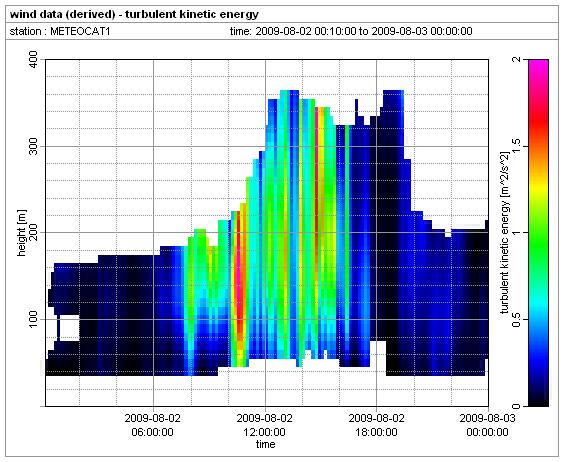Click the '2009-08-02 12:00:00' time tick label
Viewport: 564px width, 462px height.
[x=265, y=425]
